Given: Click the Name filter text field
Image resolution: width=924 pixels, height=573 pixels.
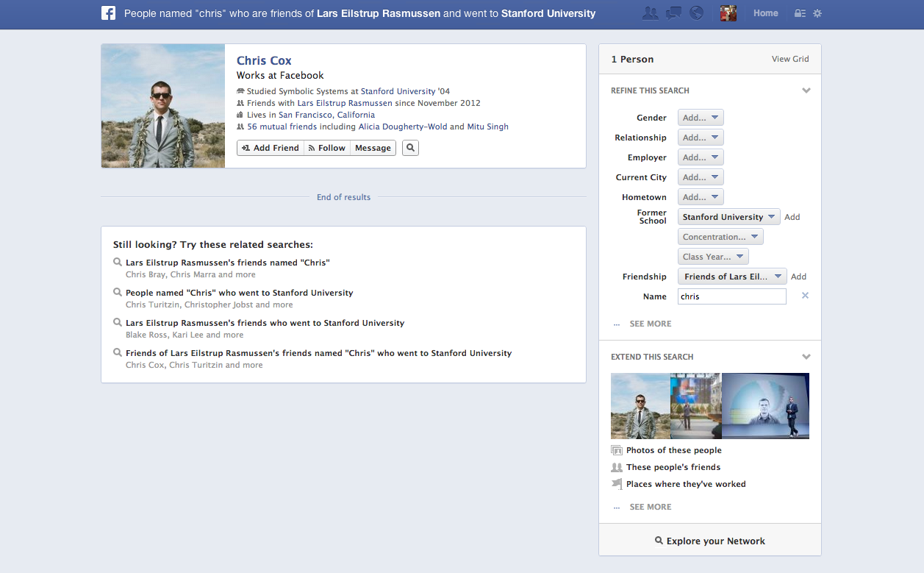Looking at the screenshot, I should [x=731, y=296].
